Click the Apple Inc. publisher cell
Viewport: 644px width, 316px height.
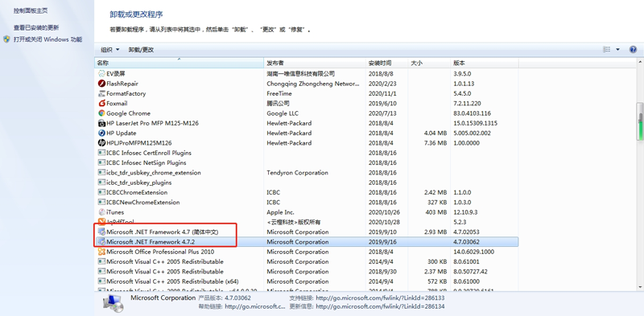pos(280,212)
